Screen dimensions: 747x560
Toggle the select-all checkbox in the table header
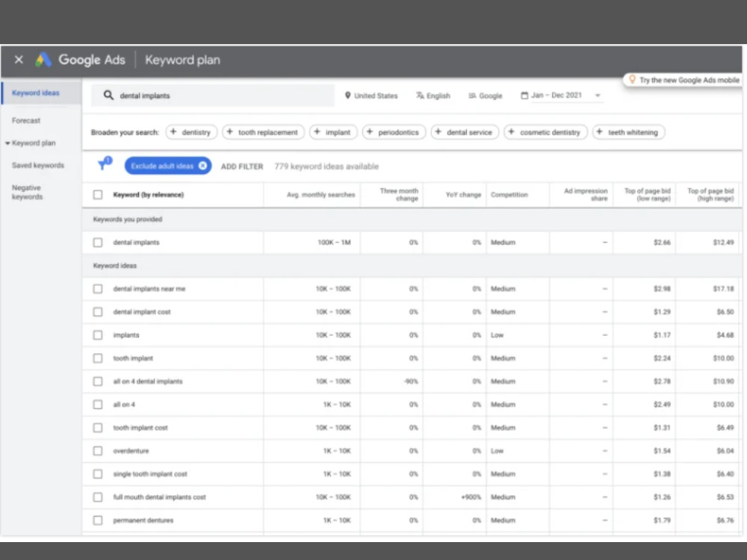pyautogui.click(x=98, y=194)
